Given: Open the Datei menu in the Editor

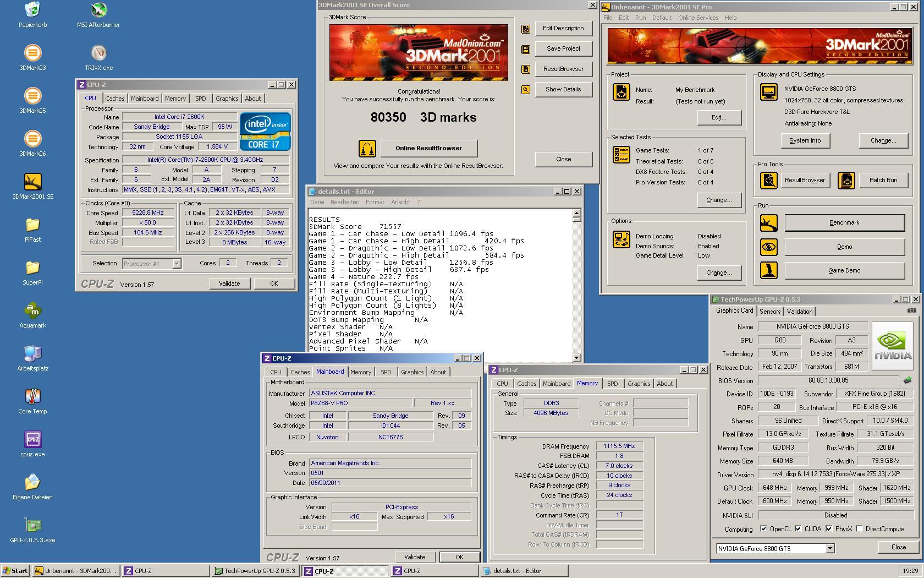Looking at the screenshot, I should tap(317, 202).
